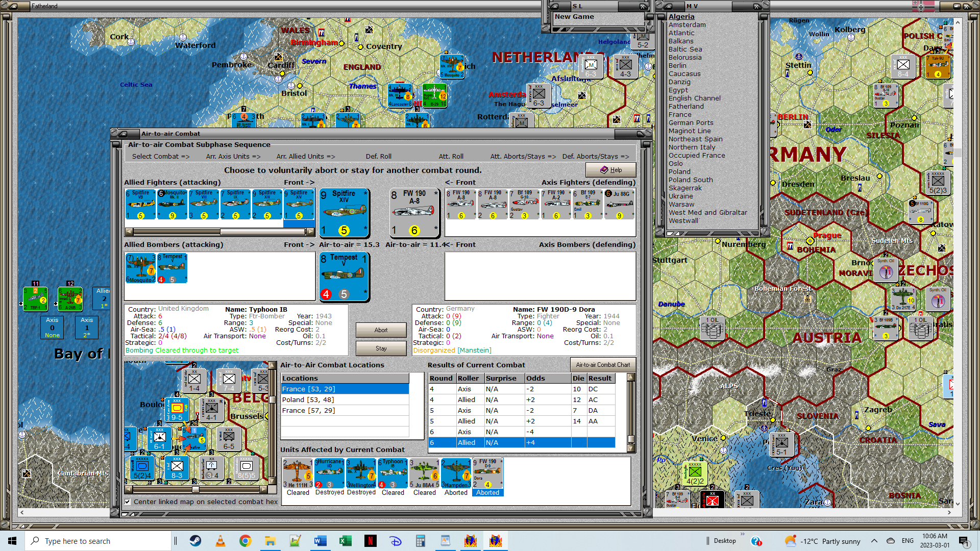Select the Bf 109 G-10 axis fighter counter
Viewport: 980px width, 551px height.
tap(524, 205)
